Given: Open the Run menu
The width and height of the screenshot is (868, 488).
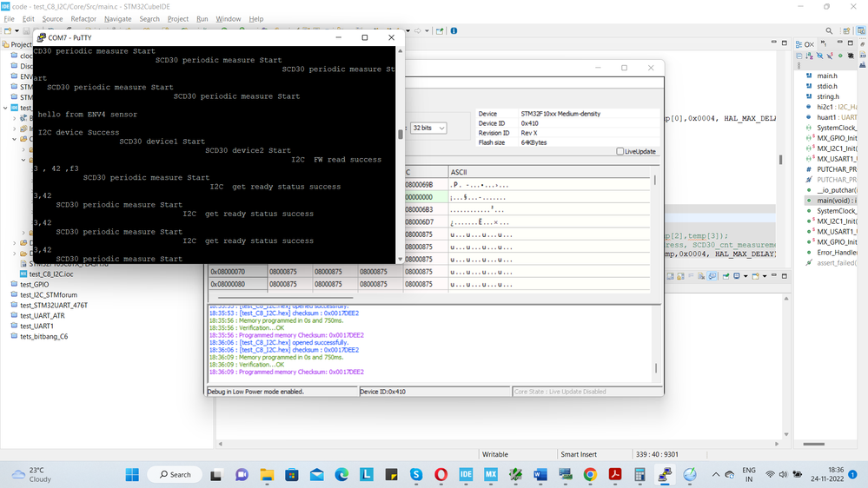Looking at the screenshot, I should click(x=202, y=19).
